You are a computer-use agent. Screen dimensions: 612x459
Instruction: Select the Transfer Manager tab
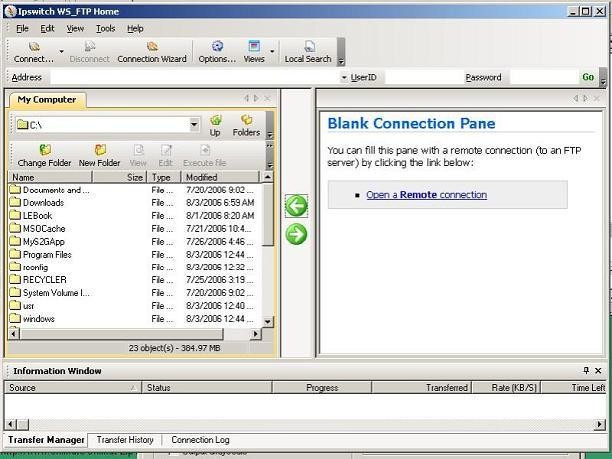pyautogui.click(x=46, y=440)
